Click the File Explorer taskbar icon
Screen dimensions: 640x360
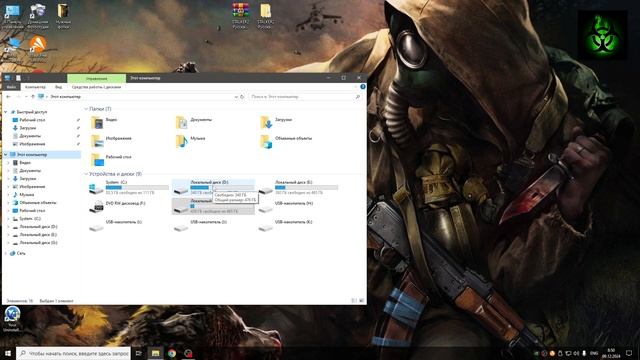(x=156, y=353)
